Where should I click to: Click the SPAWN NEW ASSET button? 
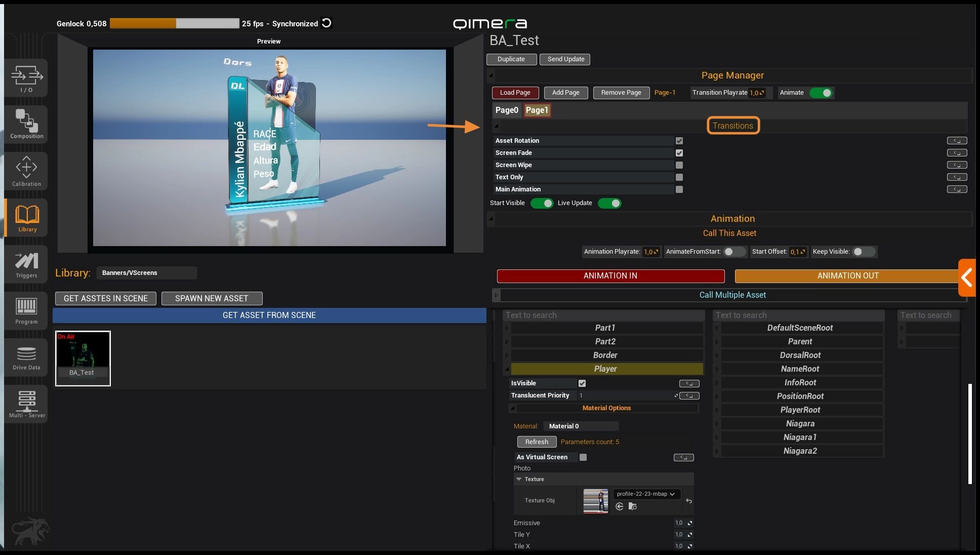click(x=212, y=298)
